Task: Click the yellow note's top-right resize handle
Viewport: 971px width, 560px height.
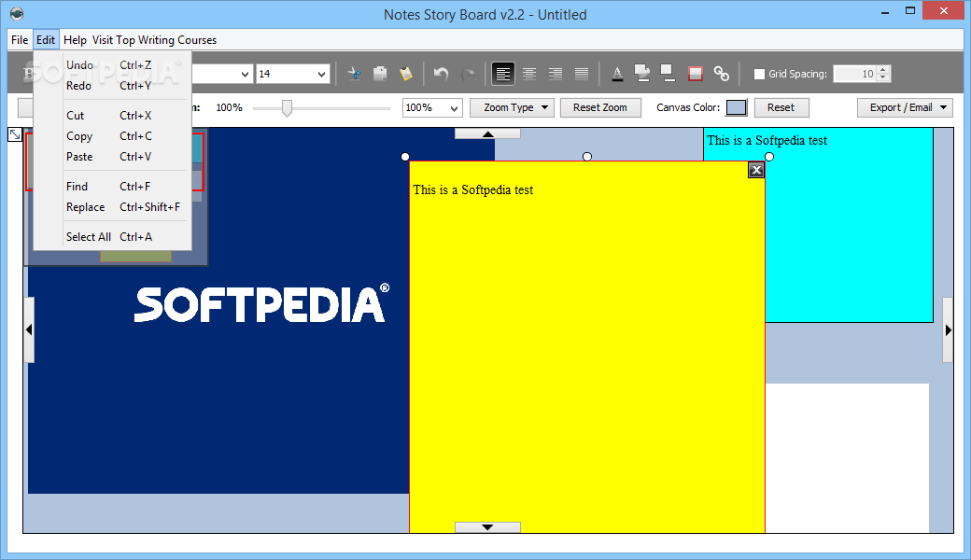Action: pyautogui.click(x=769, y=157)
